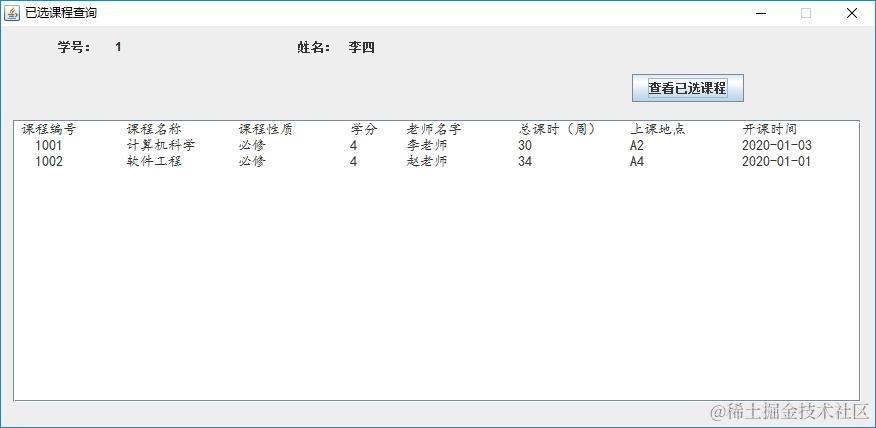This screenshot has width=876, height=428.
Task: Click credit 4 in 软件工程 row
Action: pos(354,162)
